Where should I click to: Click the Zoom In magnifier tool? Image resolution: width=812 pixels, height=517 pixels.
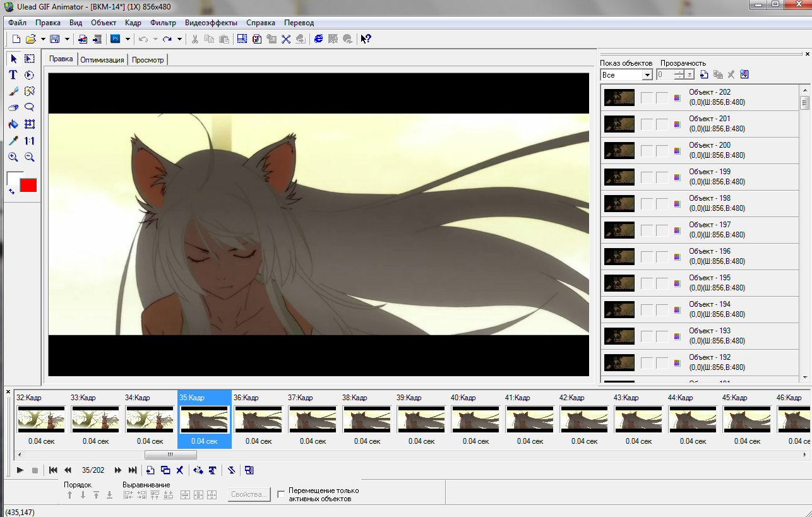(x=13, y=157)
